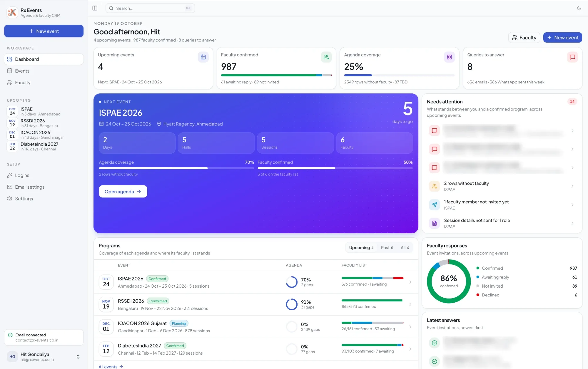This screenshot has height=369, width=588.
Task: Open the Hit Gondaliya account switcher chevron
Action: [x=78, y=357]
